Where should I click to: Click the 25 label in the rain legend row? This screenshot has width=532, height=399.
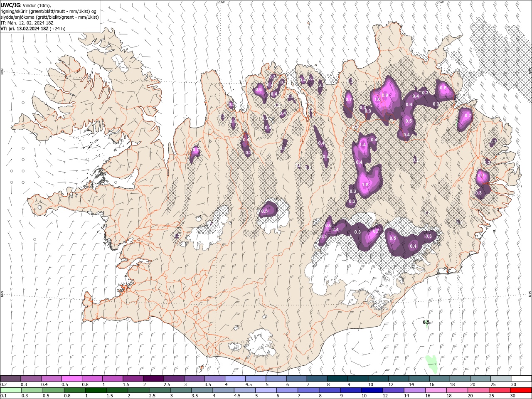(492, 396)
